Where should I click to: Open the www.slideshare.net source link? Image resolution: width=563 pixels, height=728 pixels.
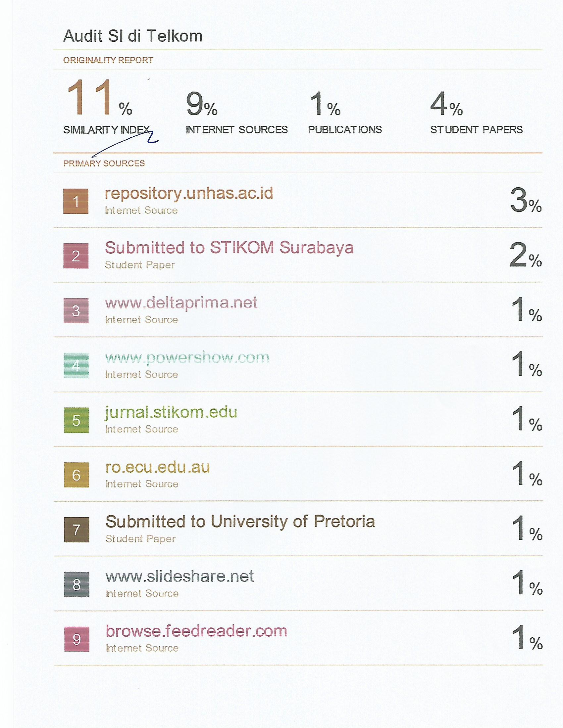tap(180, 577)
